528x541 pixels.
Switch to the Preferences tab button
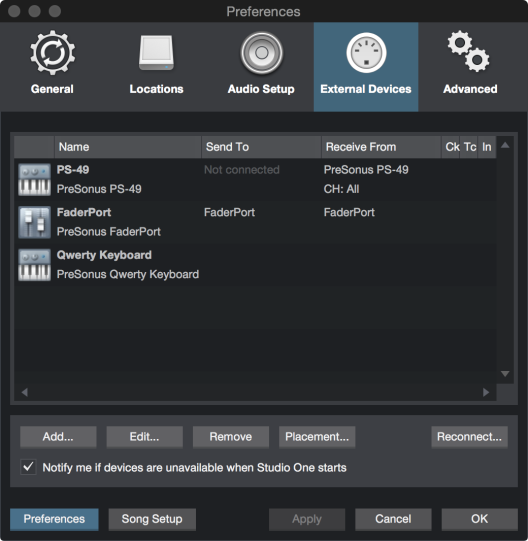pos(54,519)
